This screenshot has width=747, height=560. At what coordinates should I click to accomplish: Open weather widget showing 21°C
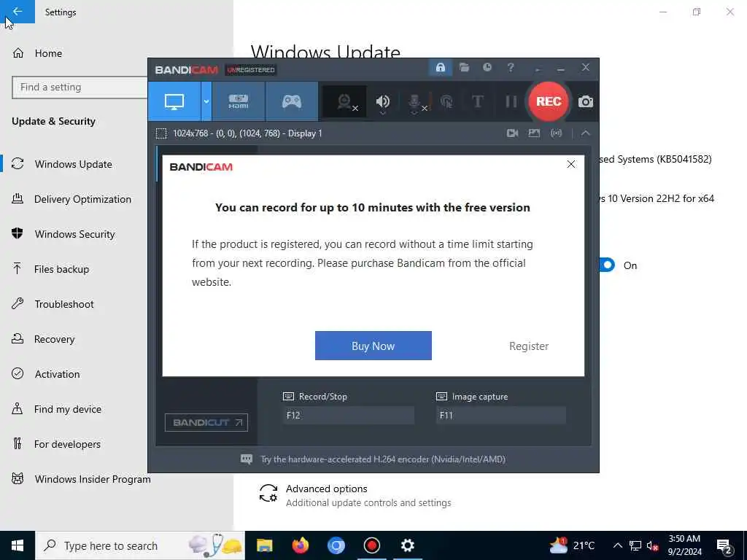pyautogui.click(x=572, y=545)
